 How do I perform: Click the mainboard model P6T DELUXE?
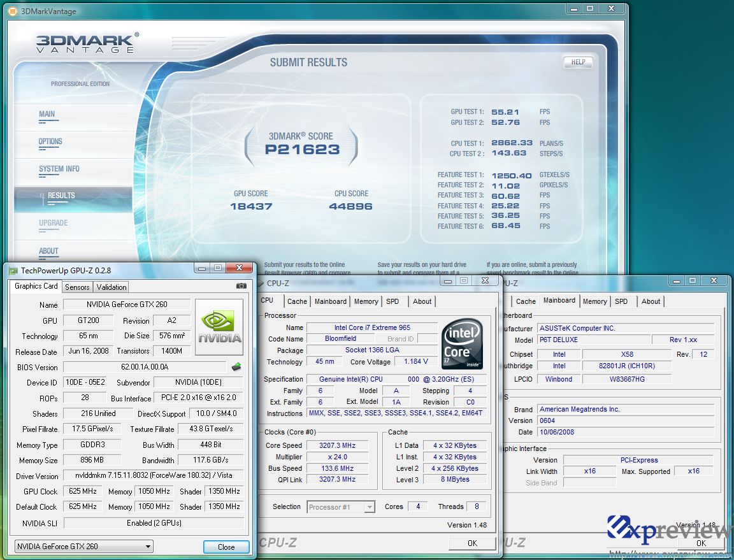coord(594,340)
